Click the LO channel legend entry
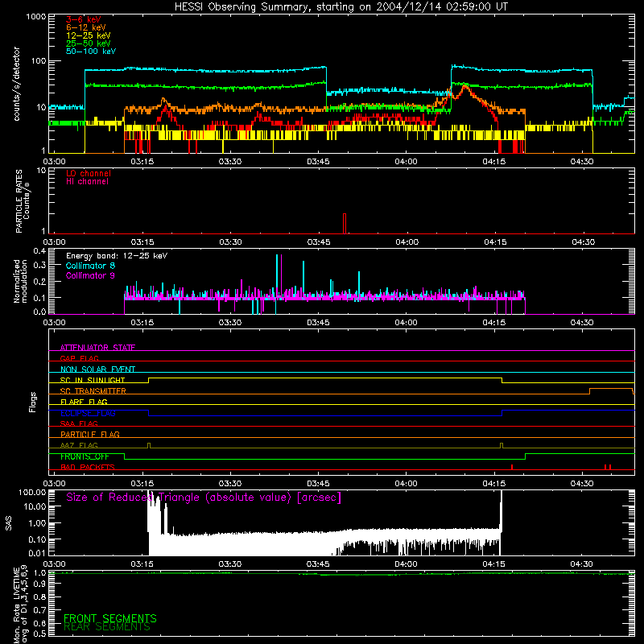 (89, 173)
